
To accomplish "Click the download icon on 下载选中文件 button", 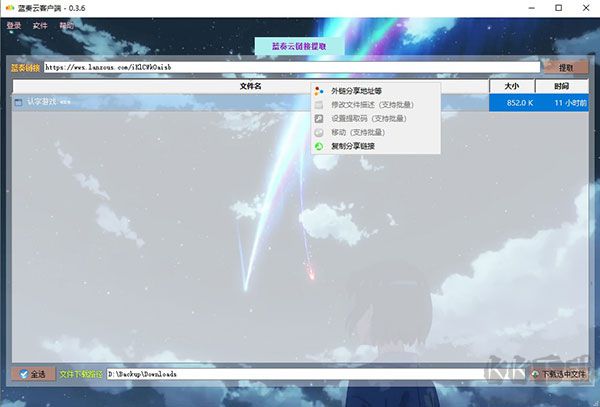I will (x=536, y=374).
